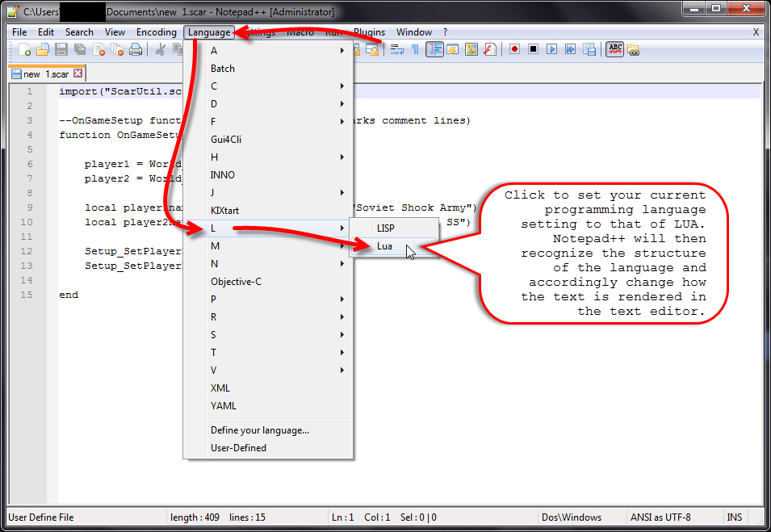The image size is (771, 532).
Task: Click the X at the menu bar's right end
Action: pos(756,32)
